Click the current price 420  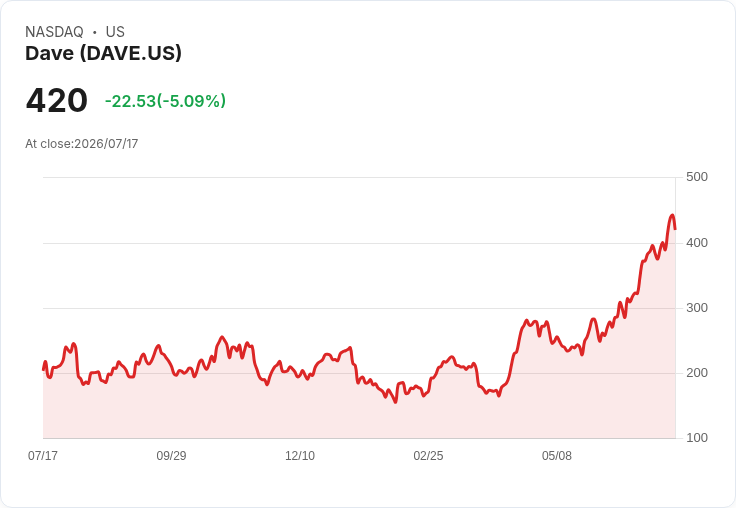click(x=57, y=100)
